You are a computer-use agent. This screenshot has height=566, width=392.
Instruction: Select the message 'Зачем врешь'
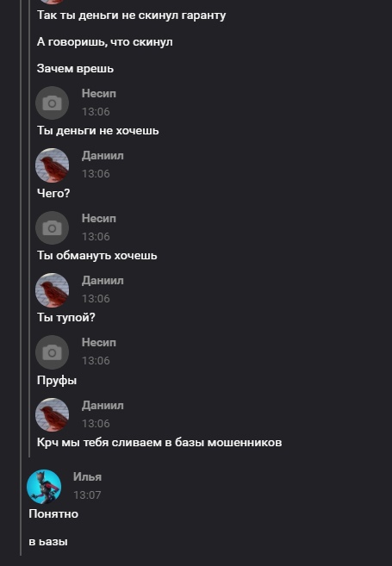click(x=75, y=69)
